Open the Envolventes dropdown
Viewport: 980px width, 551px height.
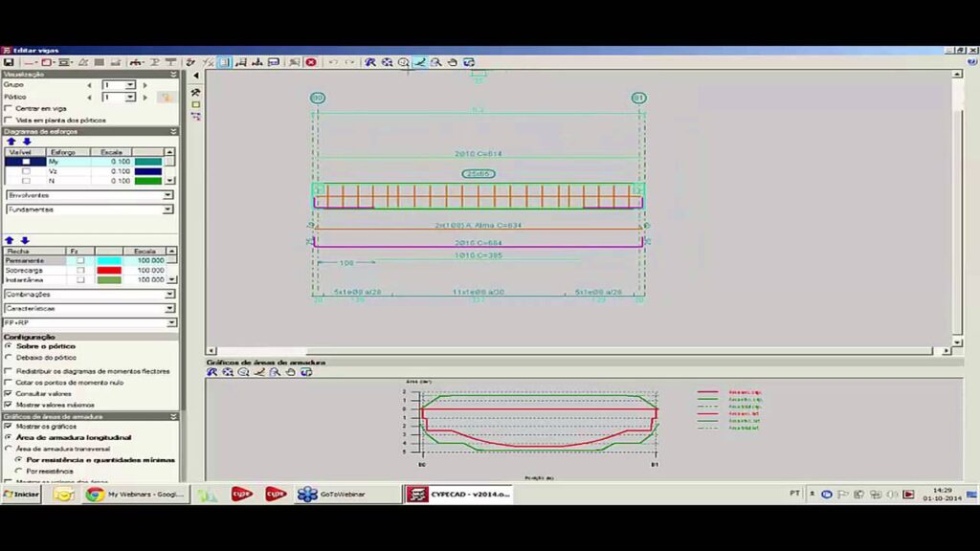(168, 195)
